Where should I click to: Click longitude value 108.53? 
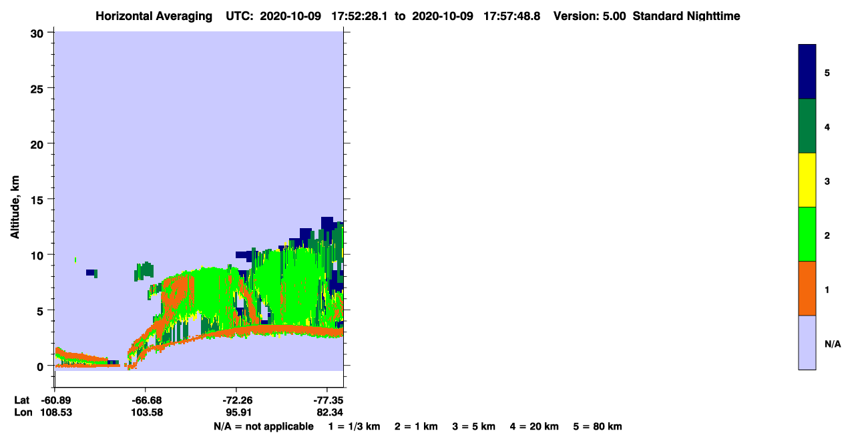click(57, 412)
